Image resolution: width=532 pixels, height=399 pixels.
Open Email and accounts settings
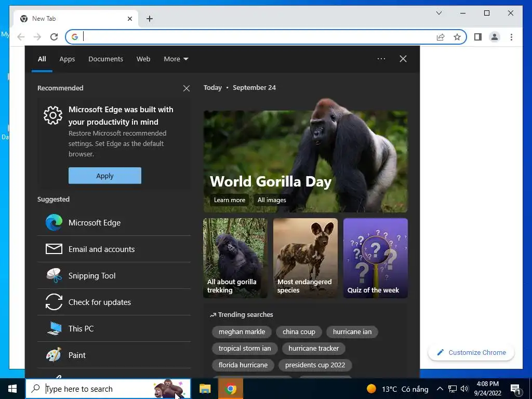tap(114, 249)
